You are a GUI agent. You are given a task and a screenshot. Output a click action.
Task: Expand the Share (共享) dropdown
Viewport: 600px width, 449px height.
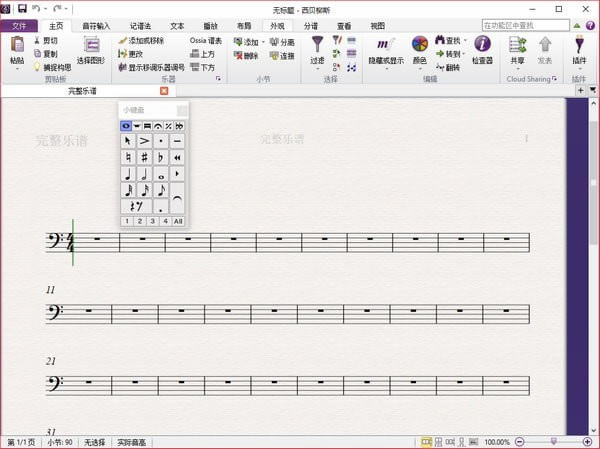click(517, 69)
